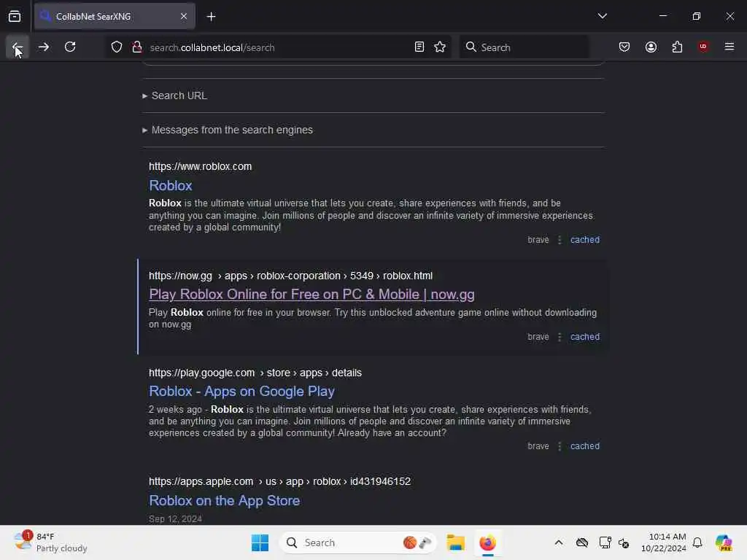The width and height of the screenshot is (747, 560).
Task: Open the volume muted tray icon
Action: [624, 542]
